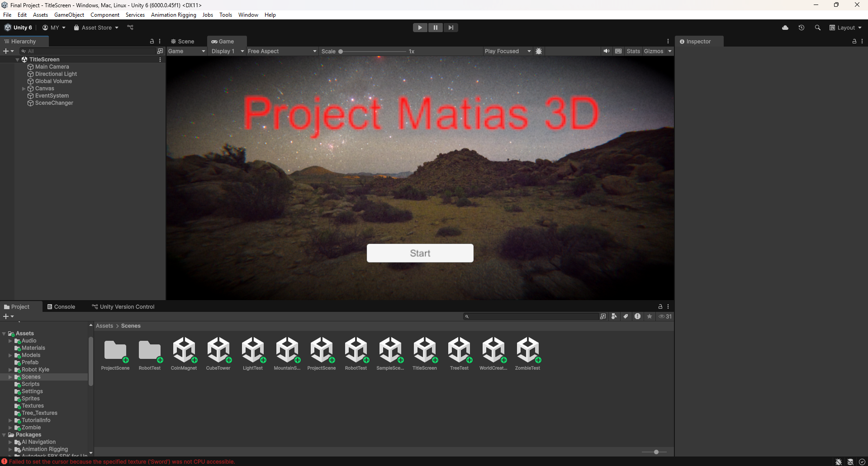Select Directional Light object
Viewport: 868px width, 466px height.
(x=56, y=74)
